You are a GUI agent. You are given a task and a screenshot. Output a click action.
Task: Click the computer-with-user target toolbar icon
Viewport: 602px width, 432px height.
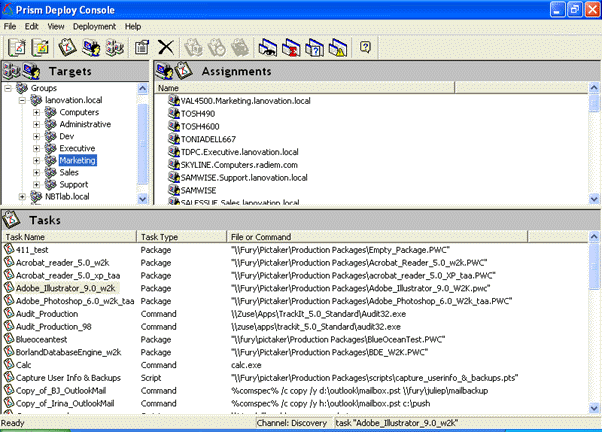click(91, 48)
